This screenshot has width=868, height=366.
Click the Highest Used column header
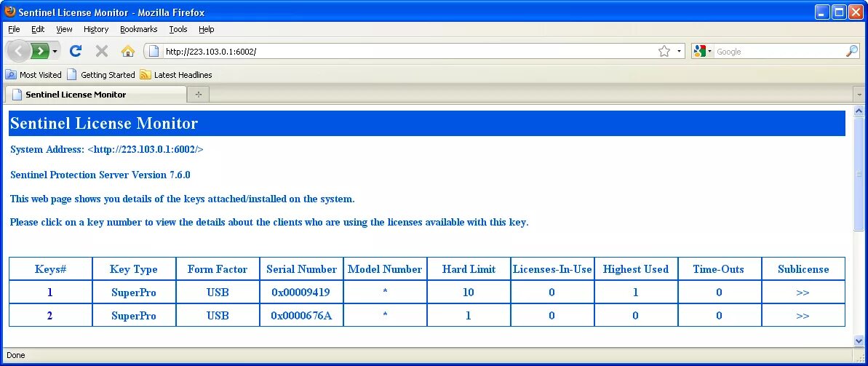pyautogui.click(x=635, y=269)
